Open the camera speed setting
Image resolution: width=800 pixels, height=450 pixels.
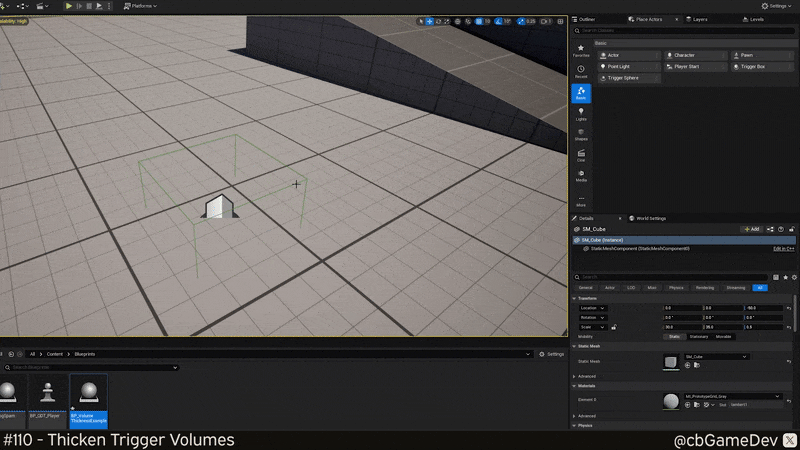pos(546,21)
